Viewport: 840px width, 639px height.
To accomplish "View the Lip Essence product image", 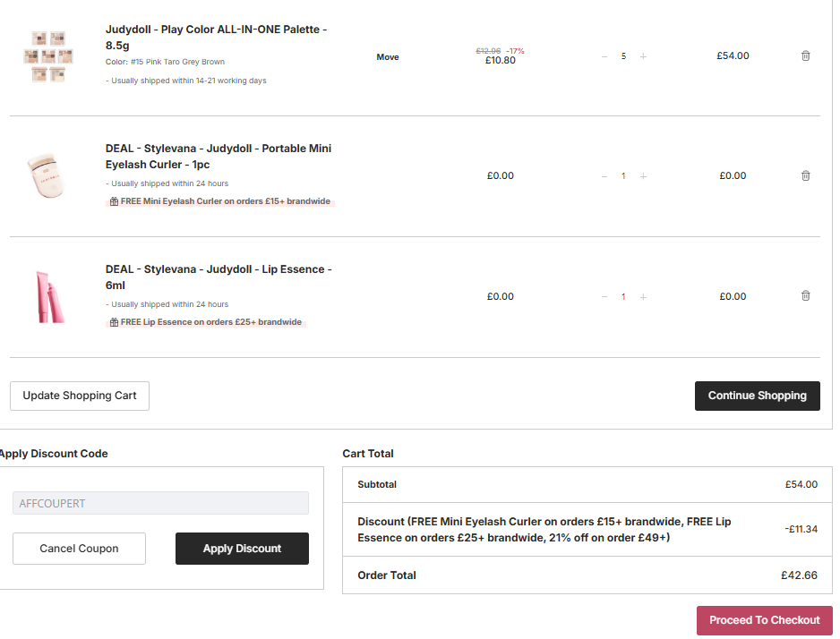I will [48, 296].
